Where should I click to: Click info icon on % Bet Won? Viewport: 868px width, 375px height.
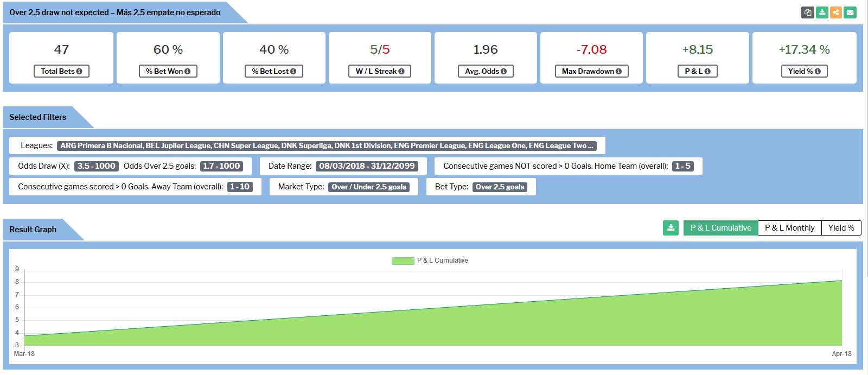[188, 72]
